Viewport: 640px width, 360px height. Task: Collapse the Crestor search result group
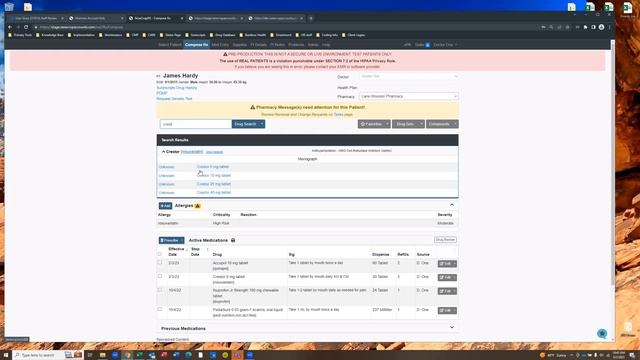coord(163,152)
